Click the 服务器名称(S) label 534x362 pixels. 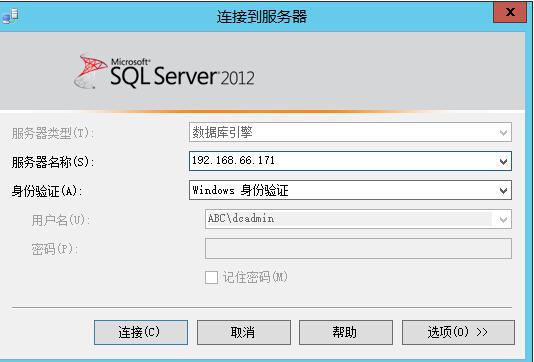(53, 162)
